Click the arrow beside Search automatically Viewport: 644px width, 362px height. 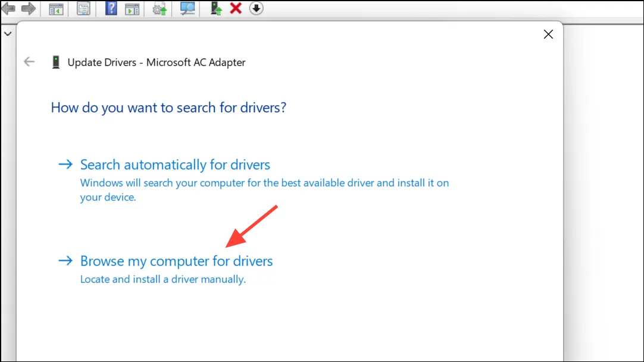tap(65, 165)
